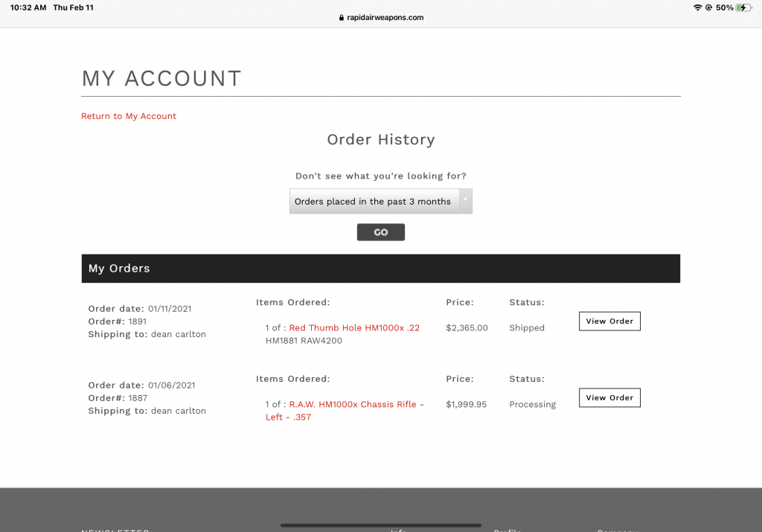Click the MY ACCOUNT page title
The height and width of the screenshot is (532, 762).
point(161,78)
